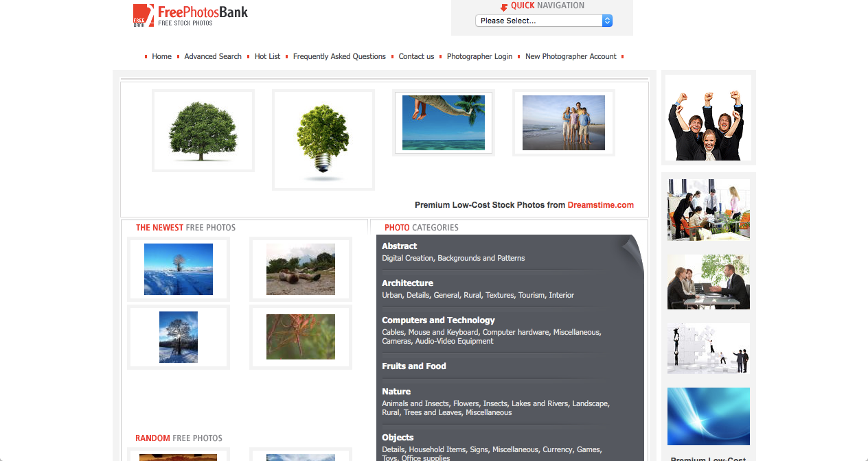Open the snowy field lone tree photo
Screen dimensions: 868x461
(179, 269)
